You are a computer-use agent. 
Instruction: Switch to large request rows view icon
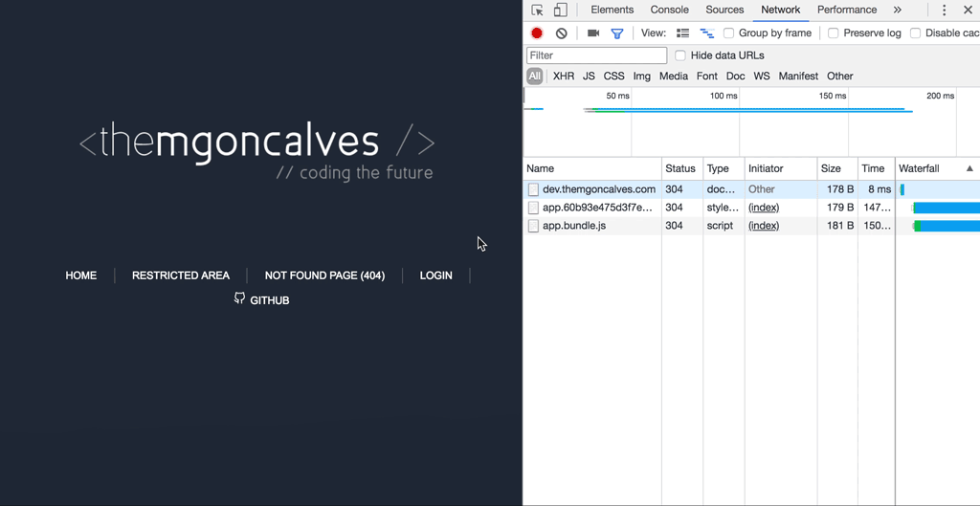[683, 33]
